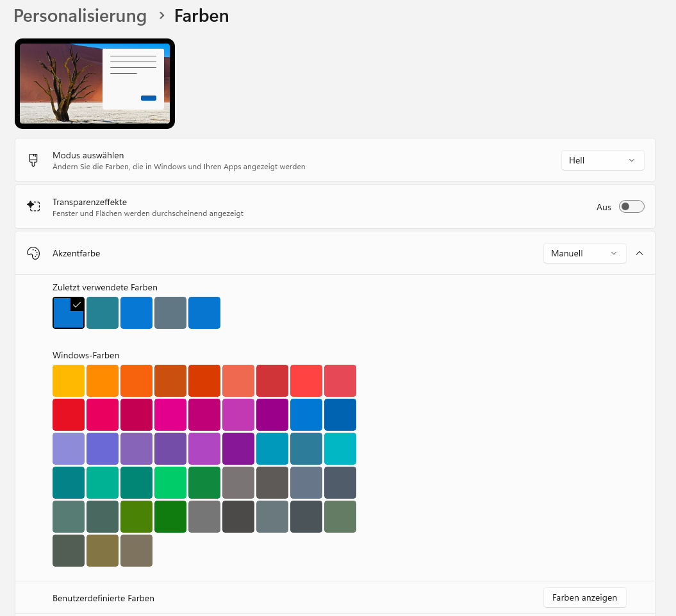This screenshot has width=676, height=616.
Task: Pick the teal recently used color swatch
Action: click(103, 313)
